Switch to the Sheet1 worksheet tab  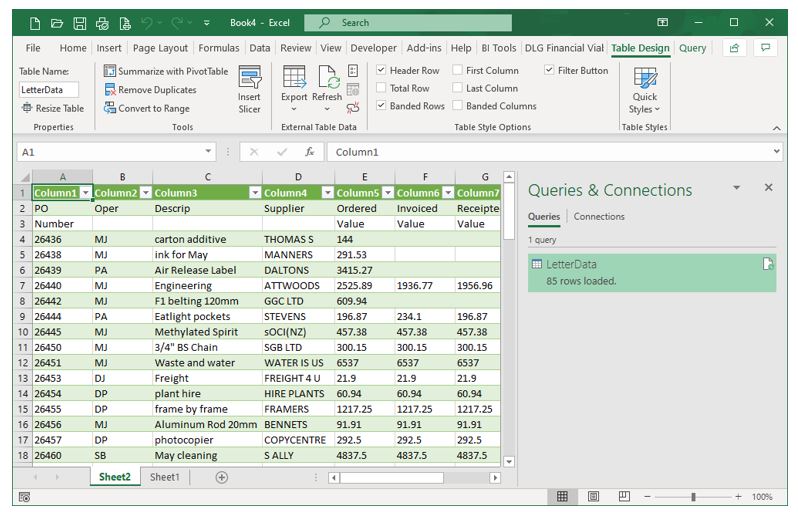tap(165, 478)
